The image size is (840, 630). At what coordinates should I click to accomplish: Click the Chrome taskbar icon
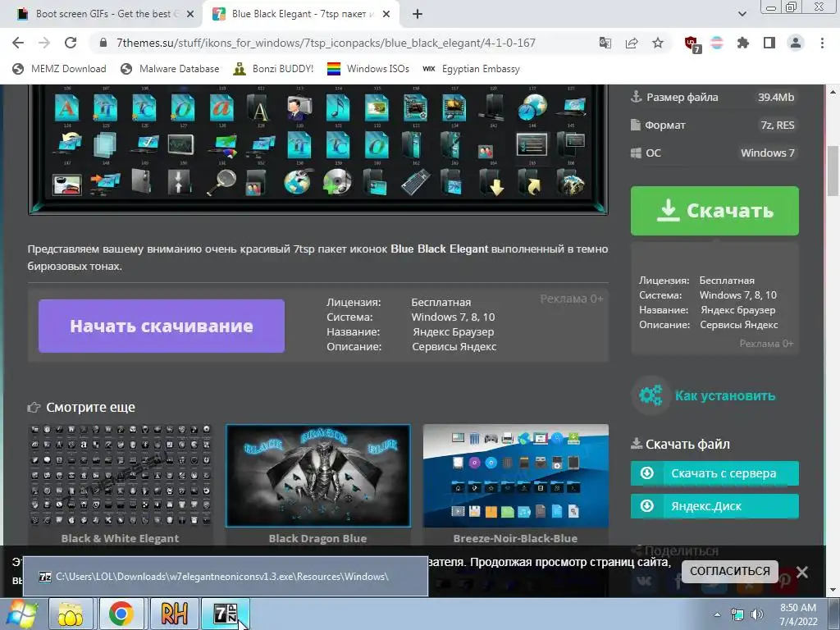[x=121, y=614]
